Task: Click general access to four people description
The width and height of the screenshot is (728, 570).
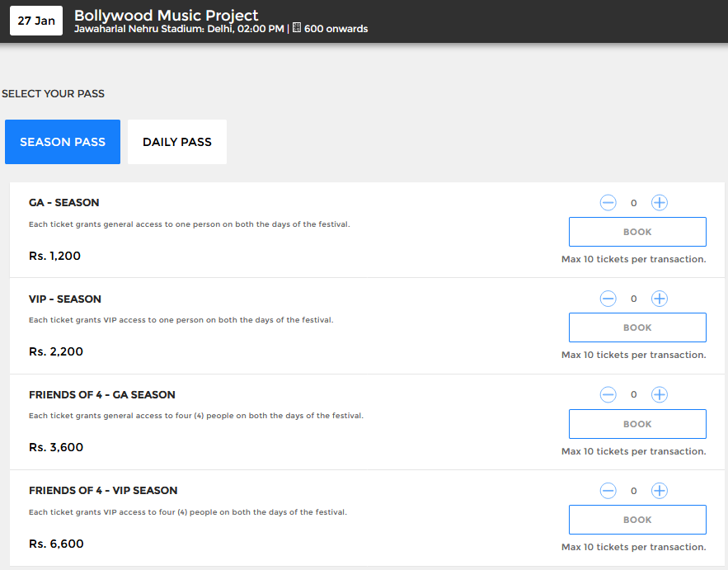Action: 196,416
